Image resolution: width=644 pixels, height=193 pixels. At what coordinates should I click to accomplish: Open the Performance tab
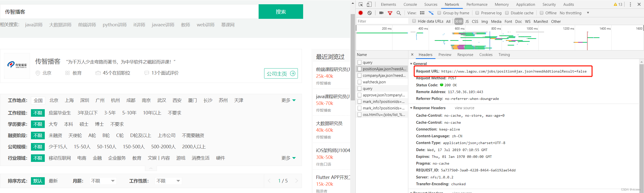(477, 5)
